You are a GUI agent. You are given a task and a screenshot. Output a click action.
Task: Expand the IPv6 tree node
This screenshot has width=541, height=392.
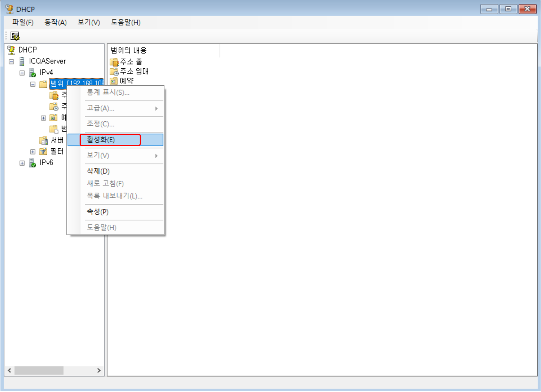click(x=22, y=163)
